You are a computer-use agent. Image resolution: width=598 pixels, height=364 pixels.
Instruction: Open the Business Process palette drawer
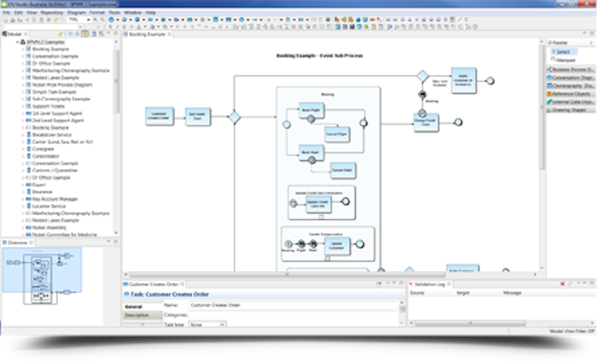click(570, 70)
